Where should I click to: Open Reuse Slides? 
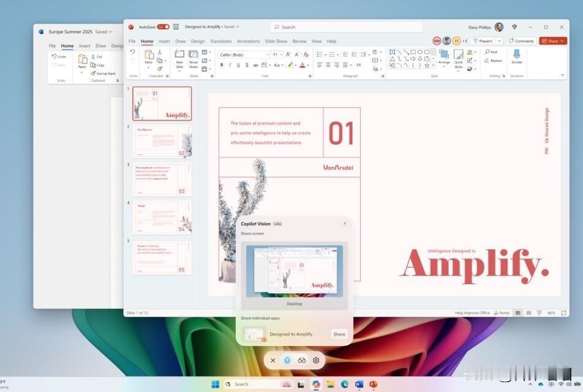tap(194, 59)
